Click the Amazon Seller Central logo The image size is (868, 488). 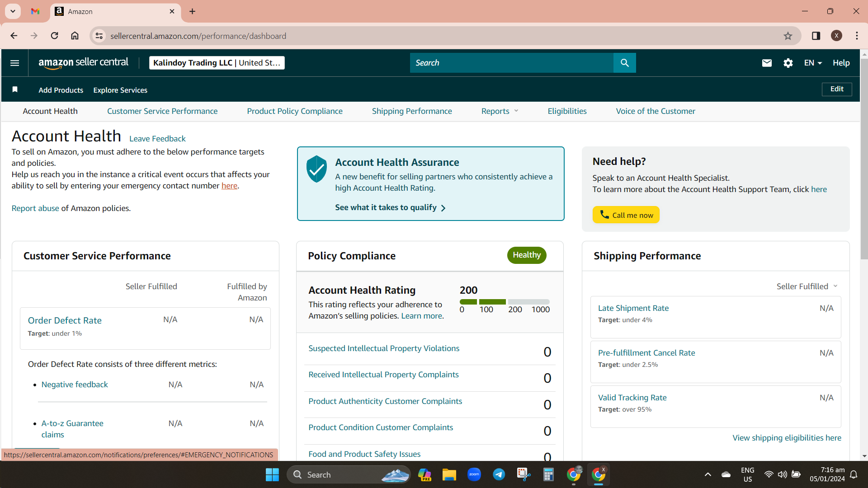pos(84,63)
